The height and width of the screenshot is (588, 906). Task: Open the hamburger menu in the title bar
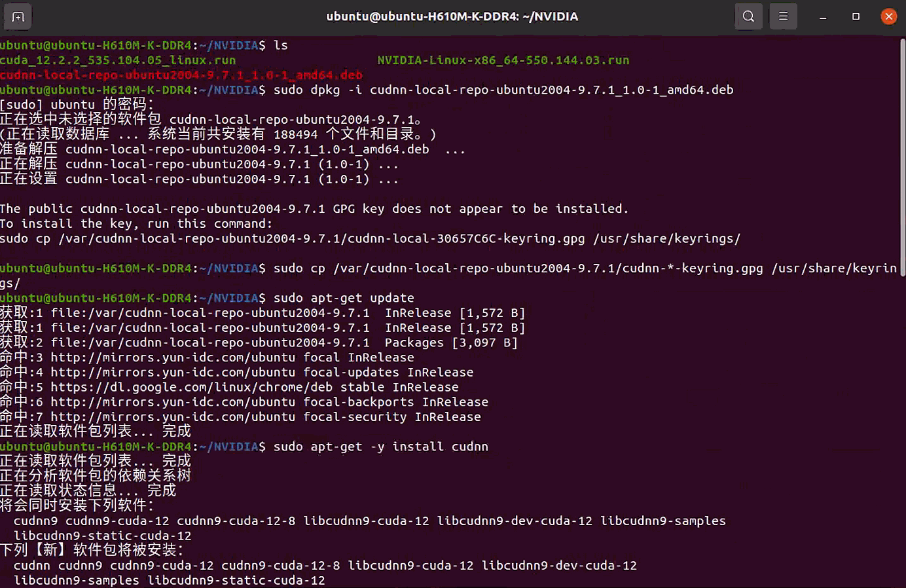click(x=783, y=16)
